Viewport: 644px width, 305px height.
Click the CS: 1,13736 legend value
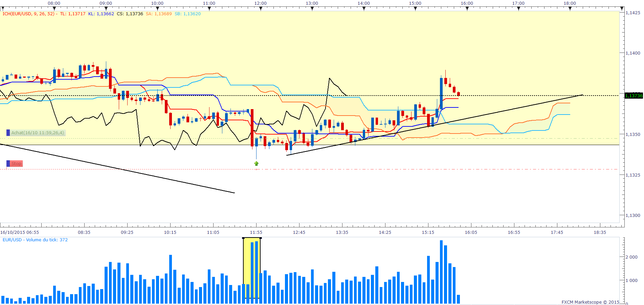point(130,14)
